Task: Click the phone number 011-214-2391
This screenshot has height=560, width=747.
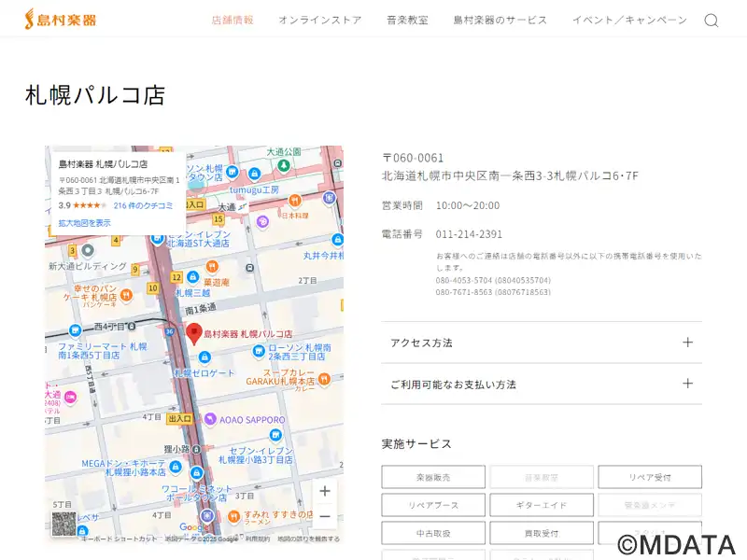Action: (469, 234)
